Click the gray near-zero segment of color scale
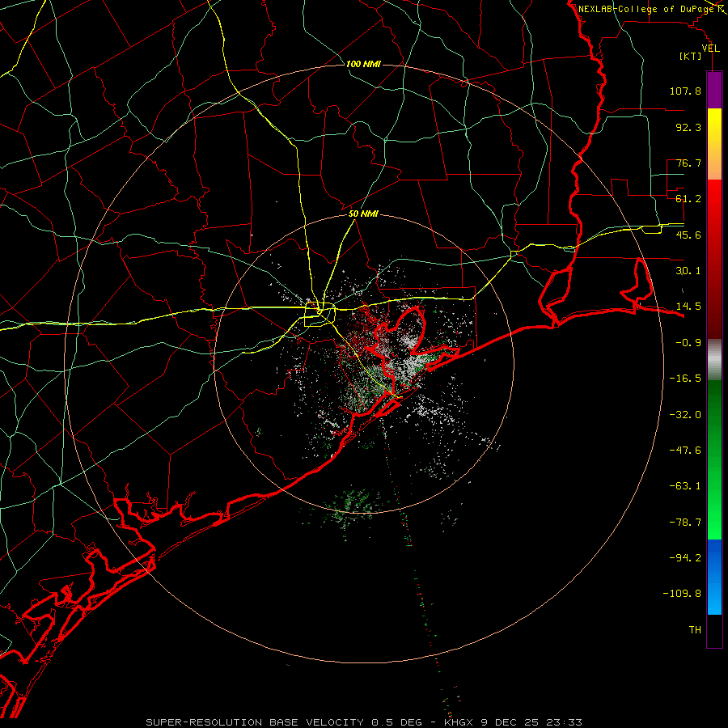This screenshot has height=728, width=728. click(x=714, y=360)
